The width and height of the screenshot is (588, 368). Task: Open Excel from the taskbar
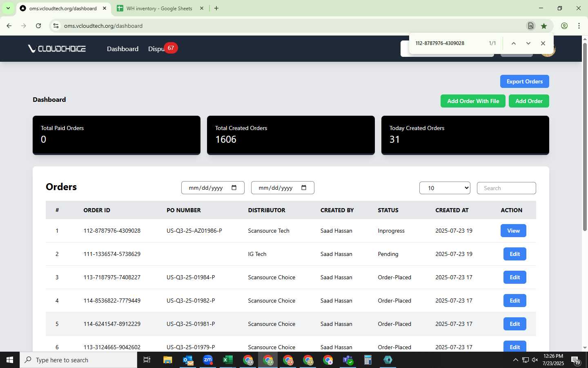coord(228,360)
